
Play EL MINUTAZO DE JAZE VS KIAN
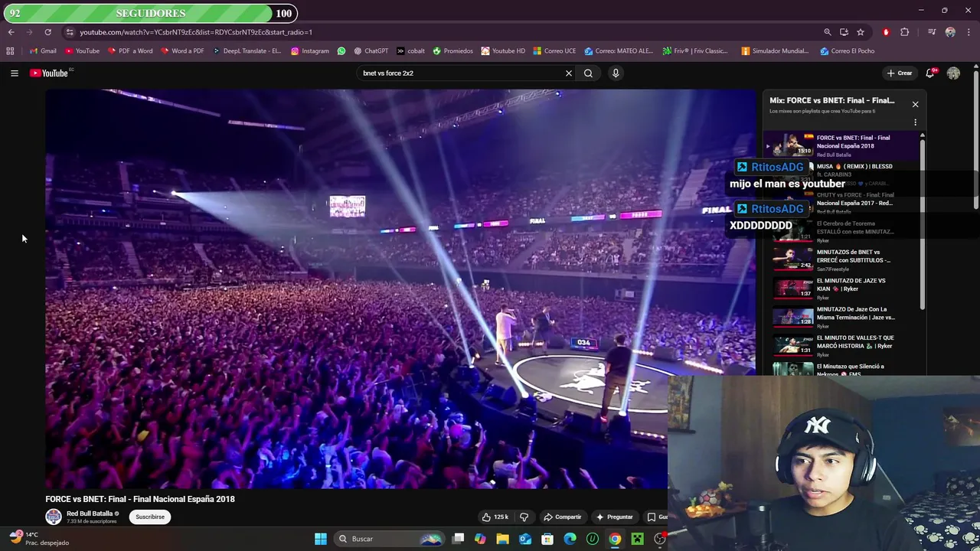(841, 288)
